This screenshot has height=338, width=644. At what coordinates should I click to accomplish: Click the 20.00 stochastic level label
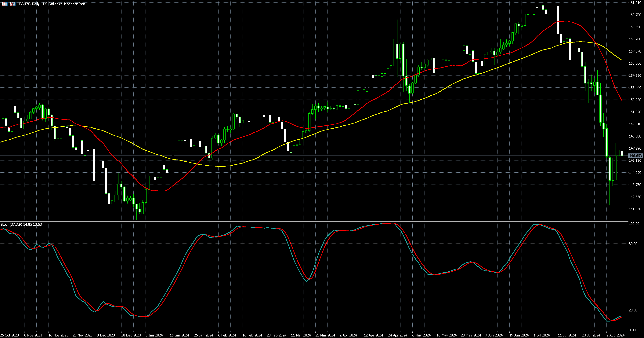click(x=633, y=310)
